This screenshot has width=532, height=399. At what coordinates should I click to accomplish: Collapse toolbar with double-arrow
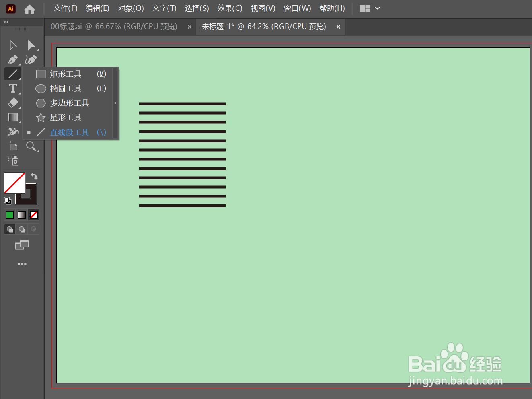click(6, 22)
